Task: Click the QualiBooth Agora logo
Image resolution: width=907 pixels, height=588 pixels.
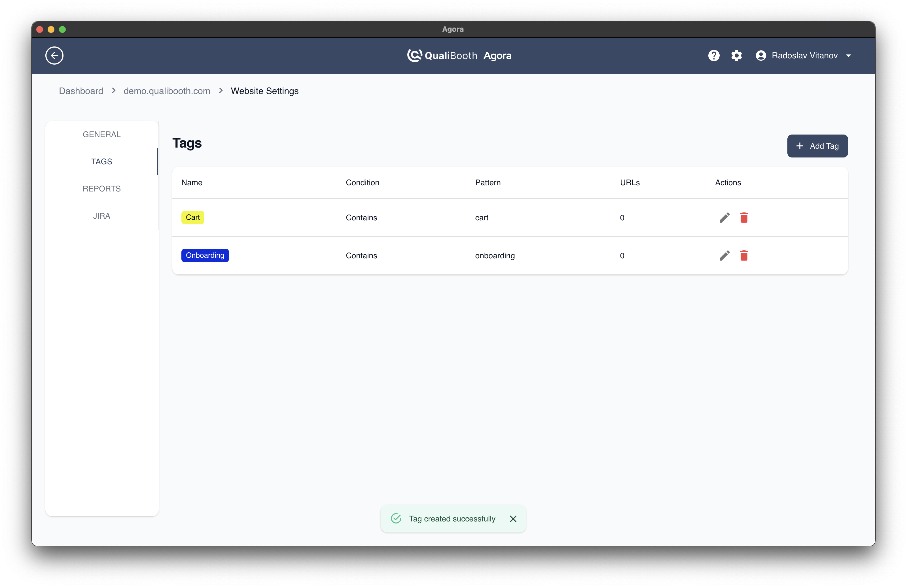Action: [459, 56]
